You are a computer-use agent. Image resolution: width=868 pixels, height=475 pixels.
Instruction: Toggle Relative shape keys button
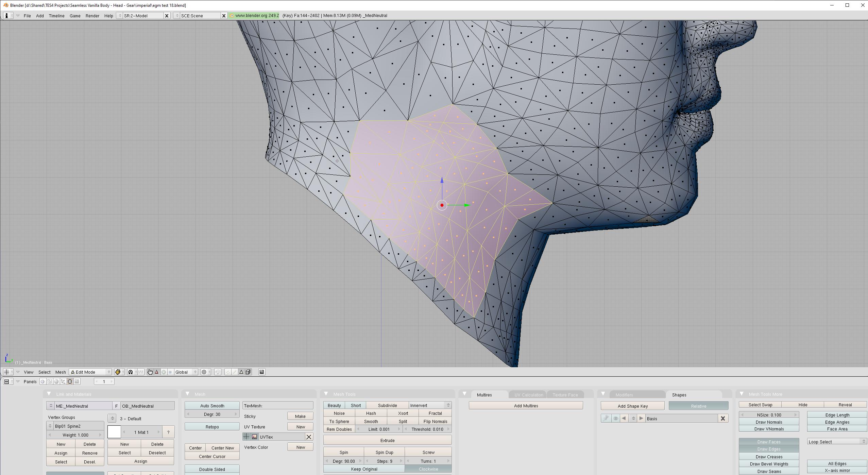pos(698,406)
